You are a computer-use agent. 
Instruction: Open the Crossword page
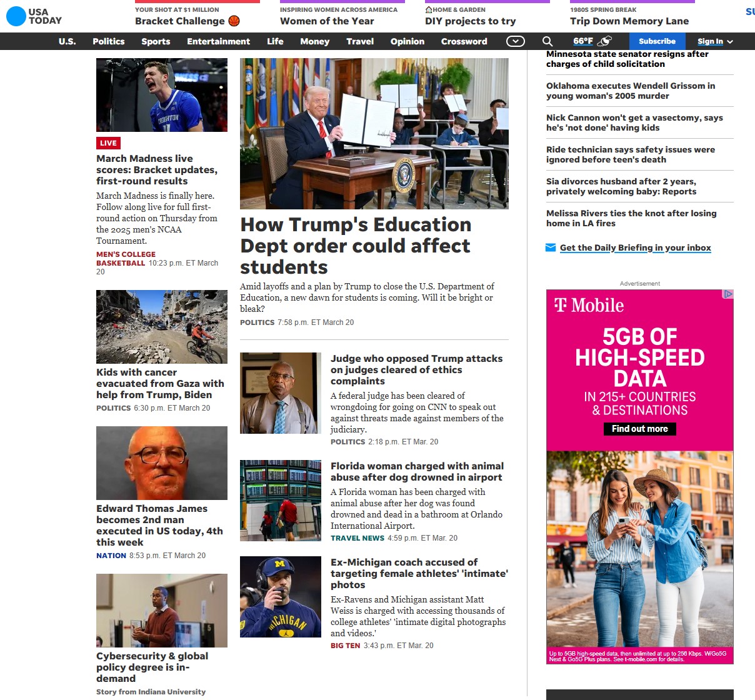(464, 41)
